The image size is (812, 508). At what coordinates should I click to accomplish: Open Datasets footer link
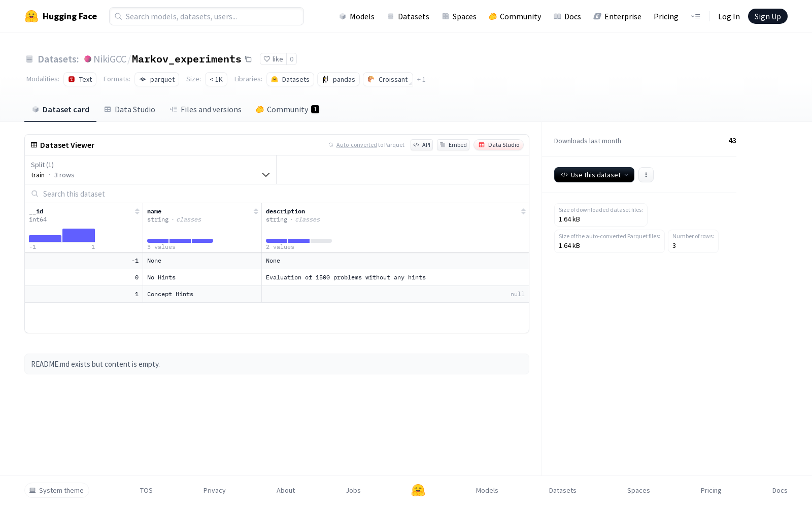coord(563,490)
